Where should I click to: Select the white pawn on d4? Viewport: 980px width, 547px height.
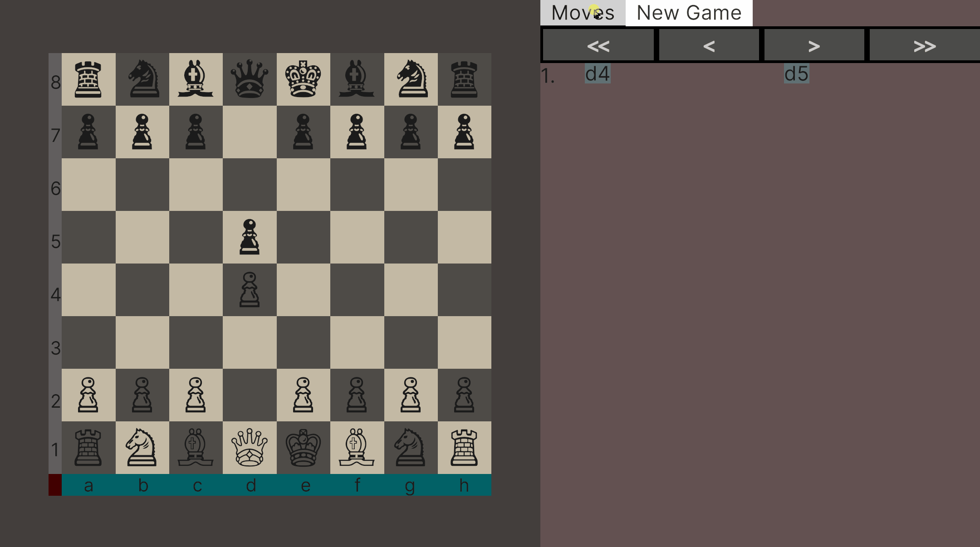(250, 290)
